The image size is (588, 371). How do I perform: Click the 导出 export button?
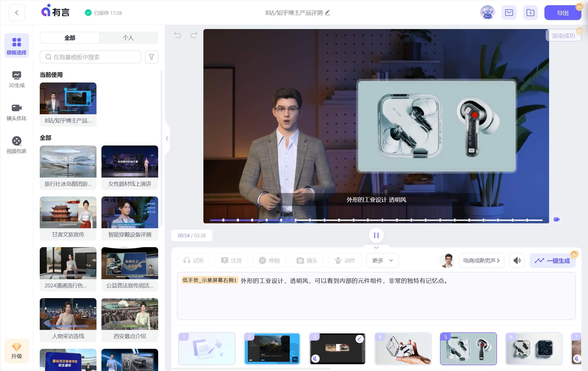click(563, 13)
